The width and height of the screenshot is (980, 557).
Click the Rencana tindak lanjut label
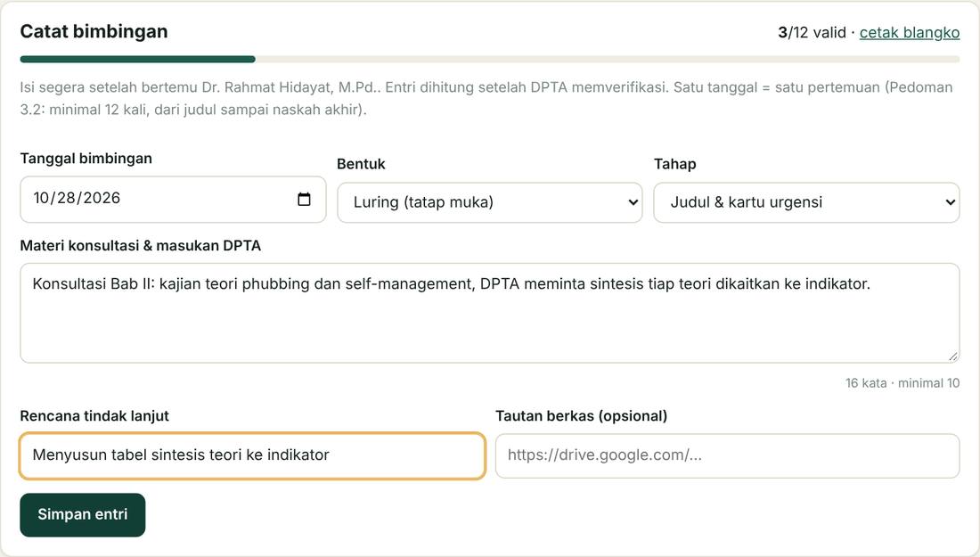tap(94, 415)
